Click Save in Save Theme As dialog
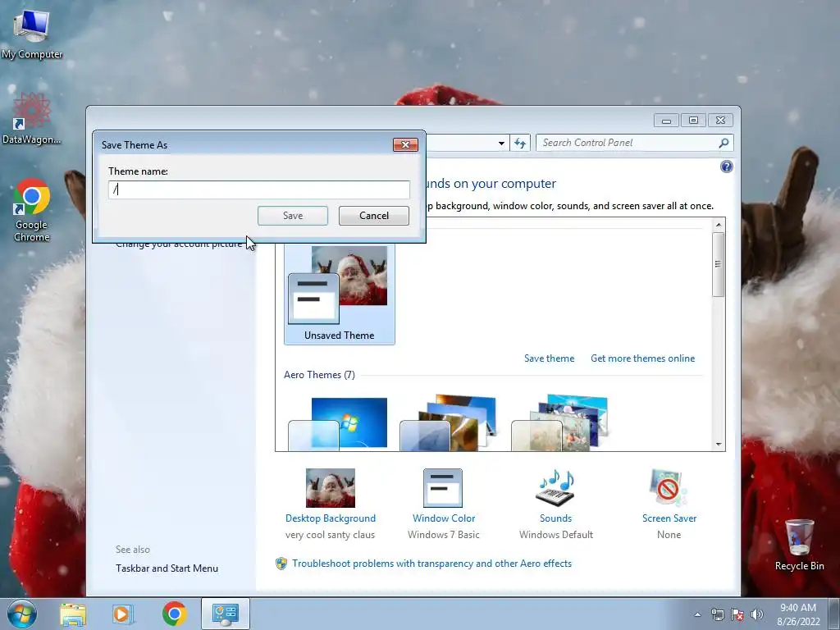 click(x=293, y=216)
